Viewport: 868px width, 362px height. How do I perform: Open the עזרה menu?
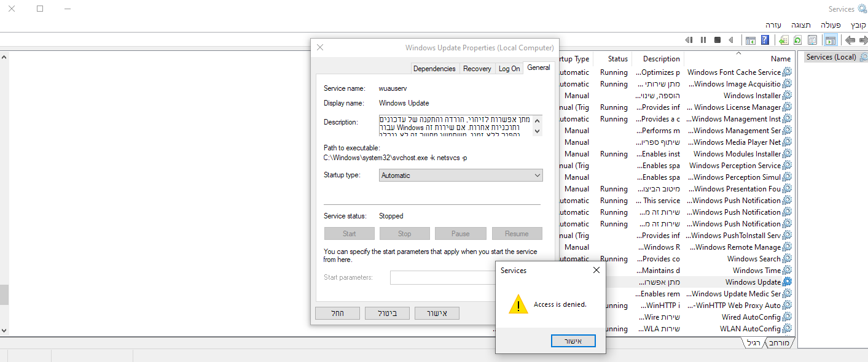click(x=773, y=25)
